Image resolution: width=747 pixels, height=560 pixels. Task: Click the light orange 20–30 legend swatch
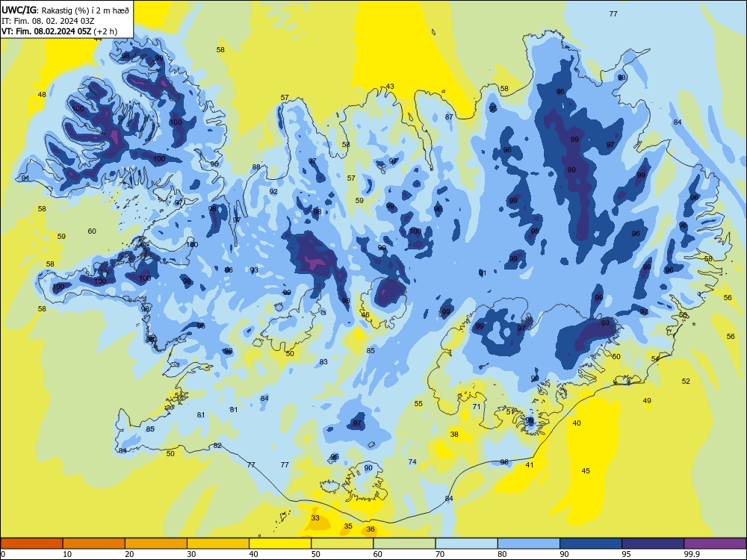coord(156,544)
